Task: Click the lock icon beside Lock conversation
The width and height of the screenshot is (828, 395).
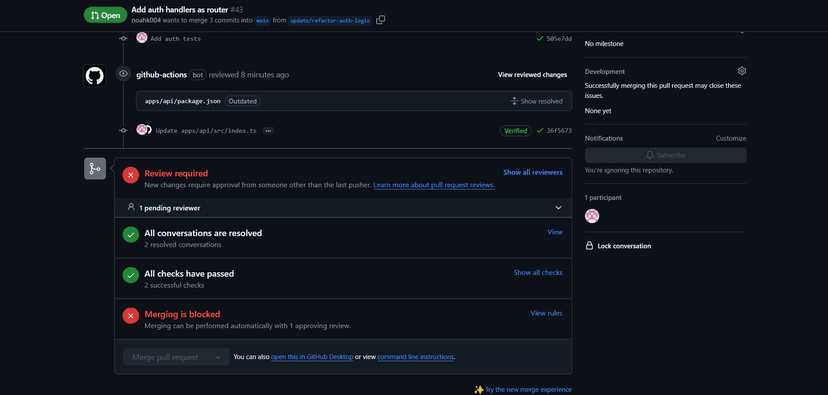Action: [x=589, y=246]
